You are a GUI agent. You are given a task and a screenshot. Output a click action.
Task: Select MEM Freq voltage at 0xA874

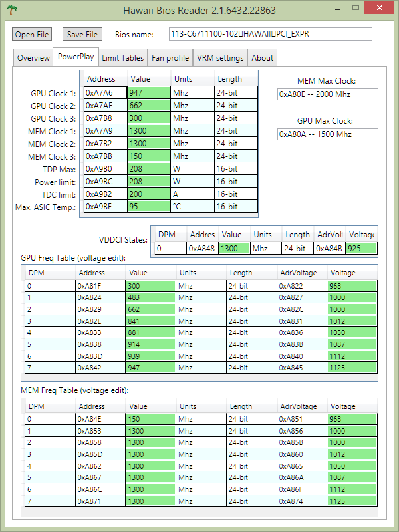(x=352, y=501)
